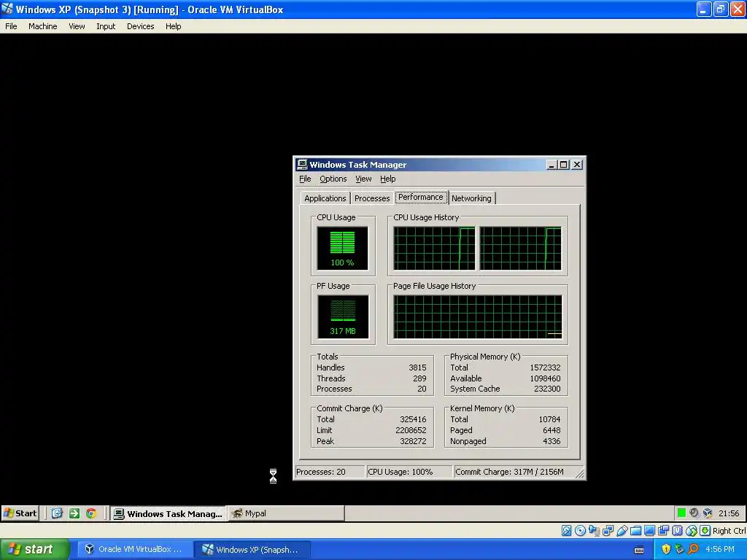
Task: Click the network adapters icon in VirtualBox status bar
Action: pos(608,531)
